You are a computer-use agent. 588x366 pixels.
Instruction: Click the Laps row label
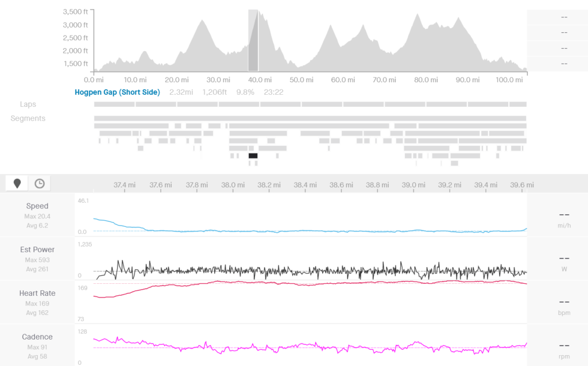(x=28, y=105)
